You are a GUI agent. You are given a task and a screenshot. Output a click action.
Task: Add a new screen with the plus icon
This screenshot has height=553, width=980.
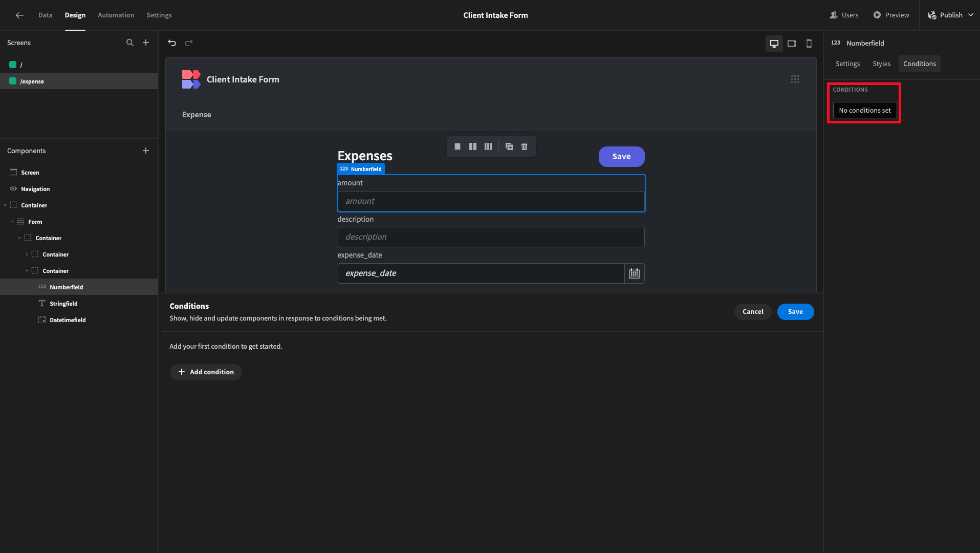pos(146,43)
